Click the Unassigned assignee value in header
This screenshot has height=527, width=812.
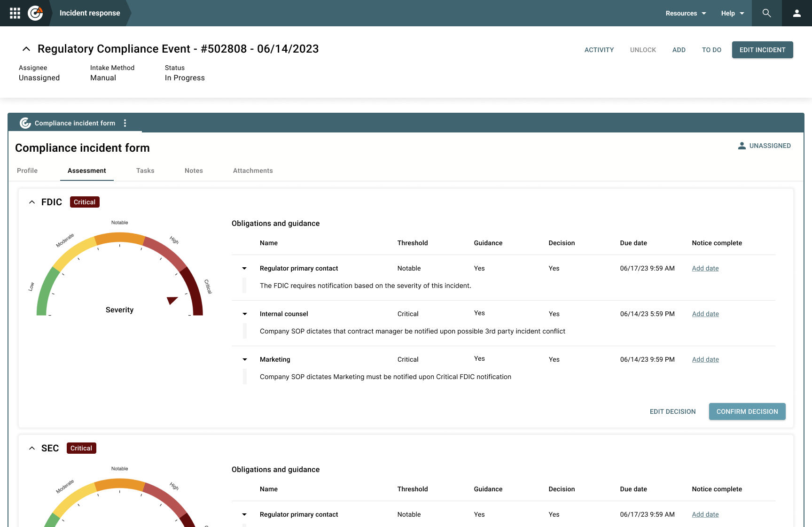[39, 78]
